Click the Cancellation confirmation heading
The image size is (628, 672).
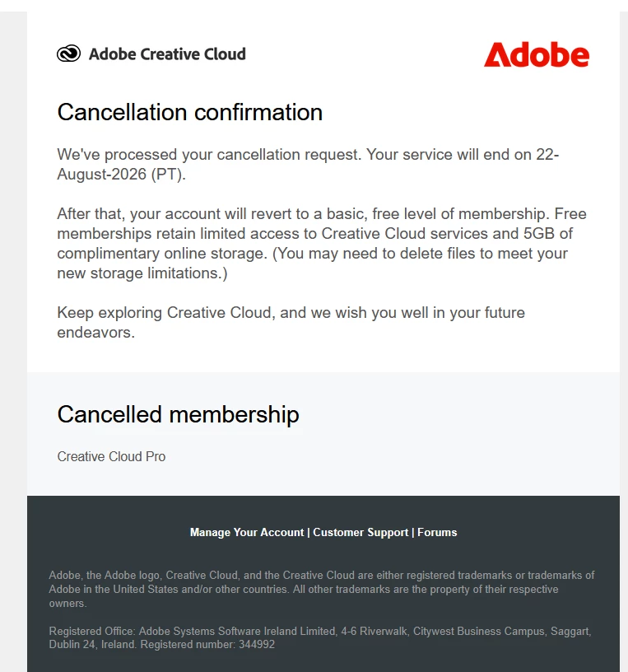point(190,112)
